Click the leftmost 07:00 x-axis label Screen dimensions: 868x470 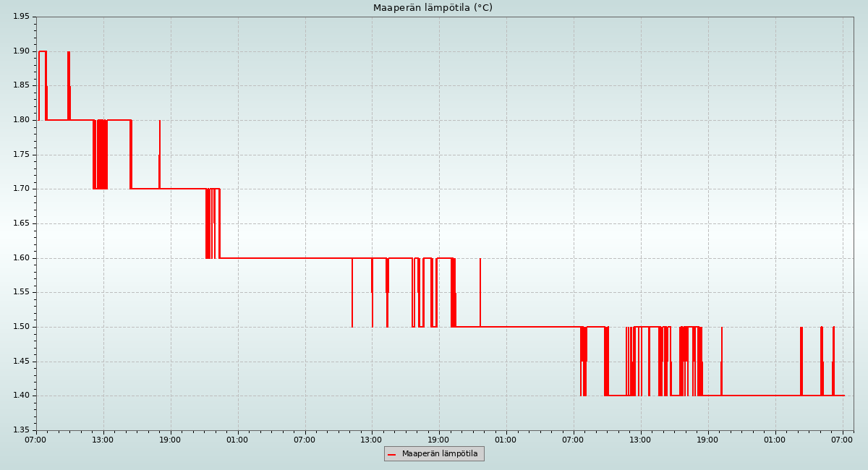pyautogui.click(x=36, y=440)
